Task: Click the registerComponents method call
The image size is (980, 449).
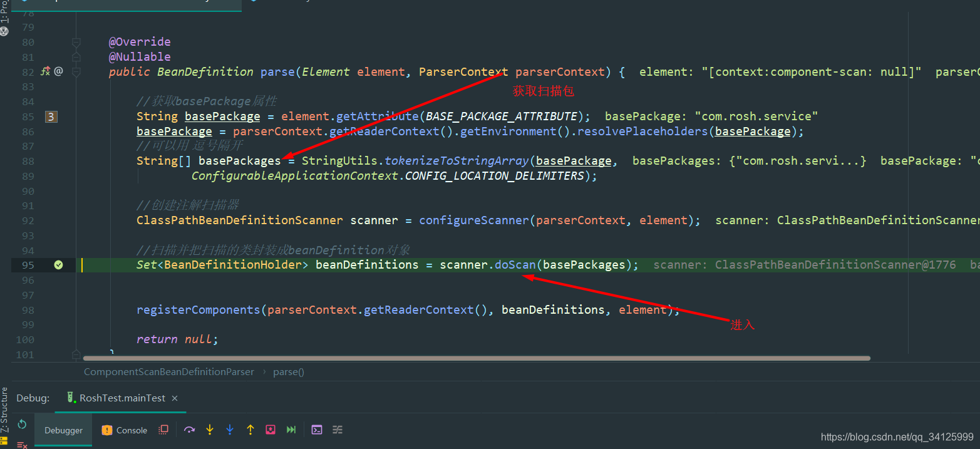Action: coord(199,310)
